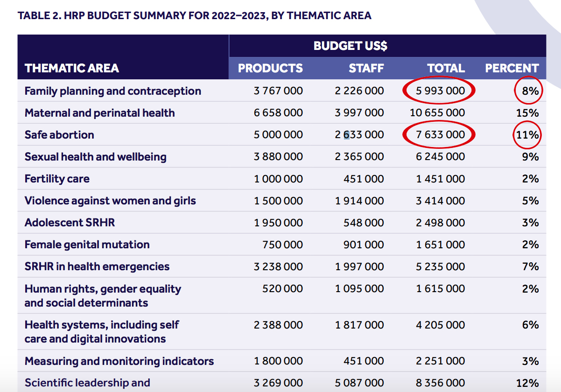Click total value 8 356 000

441,383
